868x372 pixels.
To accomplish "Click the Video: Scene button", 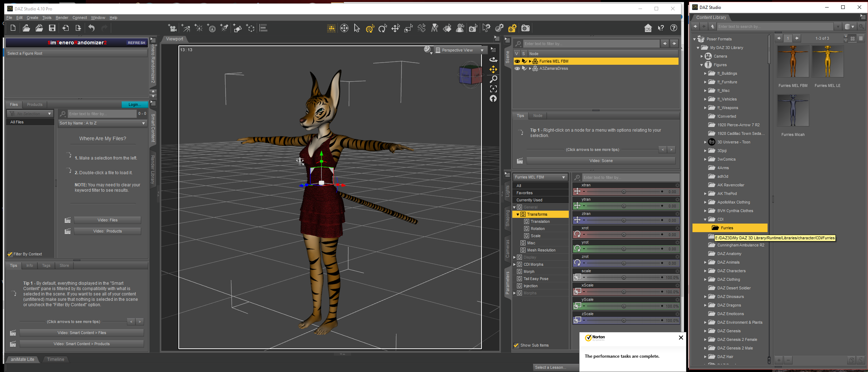I will (x=601, y=161).
